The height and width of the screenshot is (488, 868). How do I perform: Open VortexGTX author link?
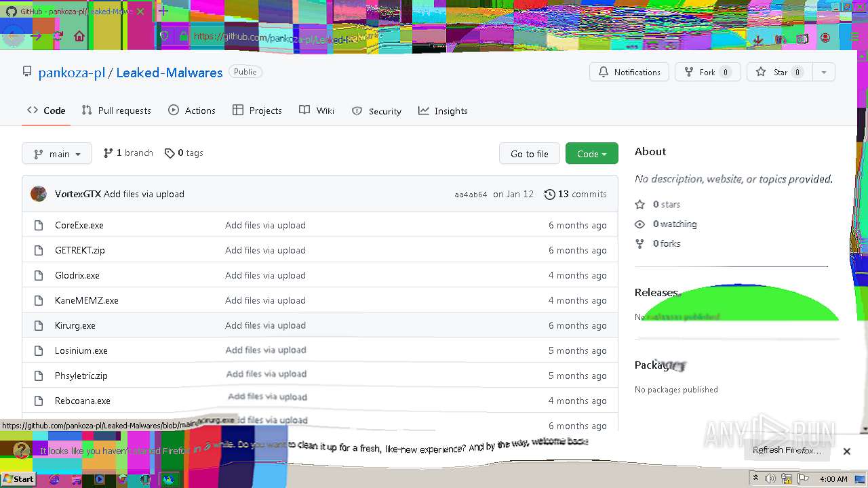point(77,194)
